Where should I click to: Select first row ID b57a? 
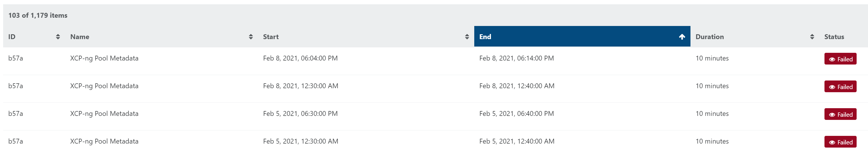pos(15,58)
